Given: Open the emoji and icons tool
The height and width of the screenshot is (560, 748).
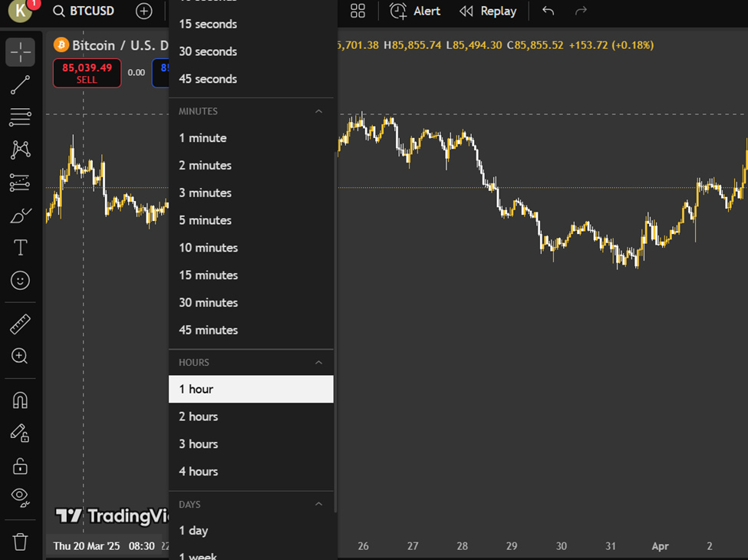Looking at the screenshot, I should tap(20, 281).
